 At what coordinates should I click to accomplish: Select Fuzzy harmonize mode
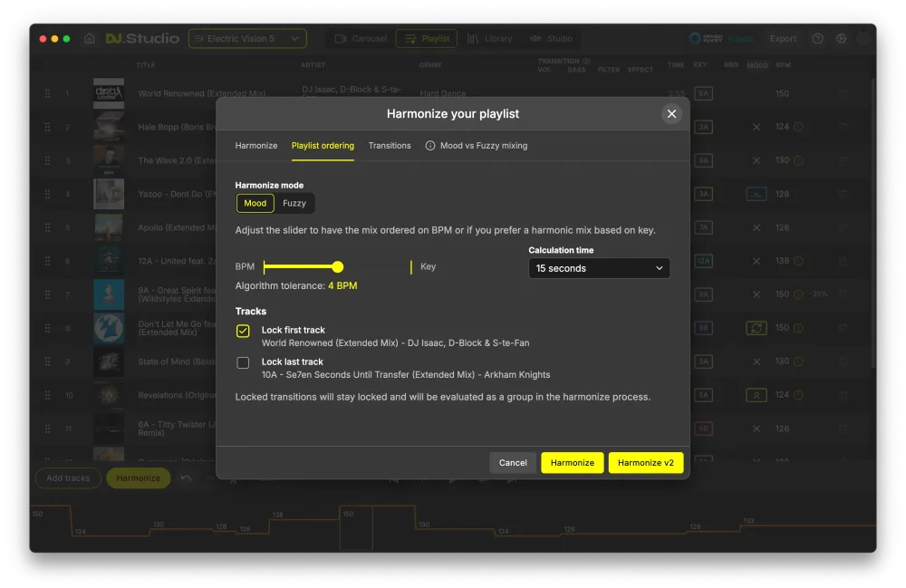tap(294, 203)
